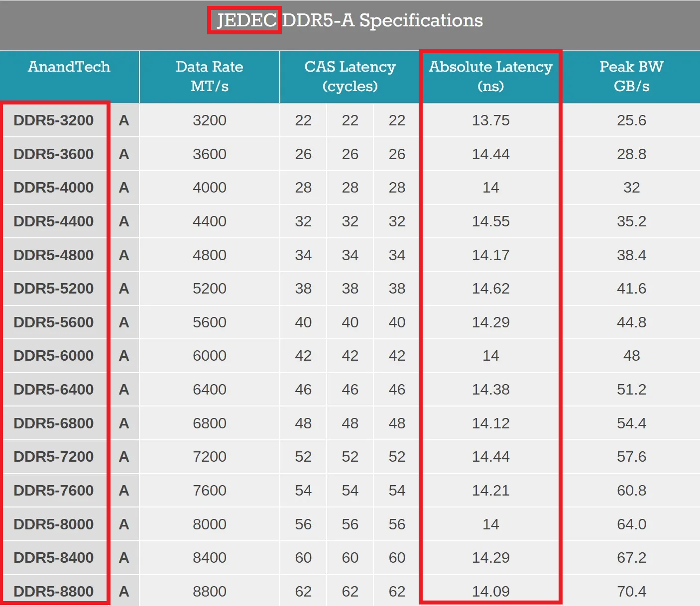
Task: Click the 'DDR5-4800' row label
Action: click(54, 255)
